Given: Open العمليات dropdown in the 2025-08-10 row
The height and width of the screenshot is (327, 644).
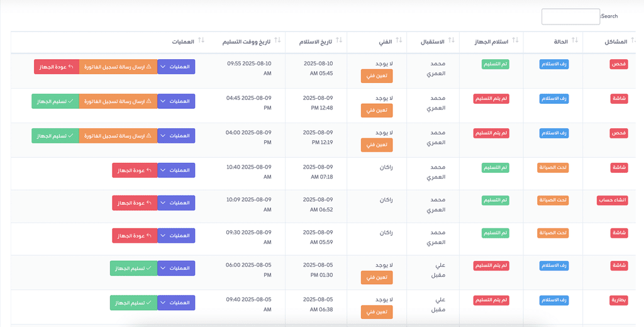Looking at the screenshot, I should point(176,67).
